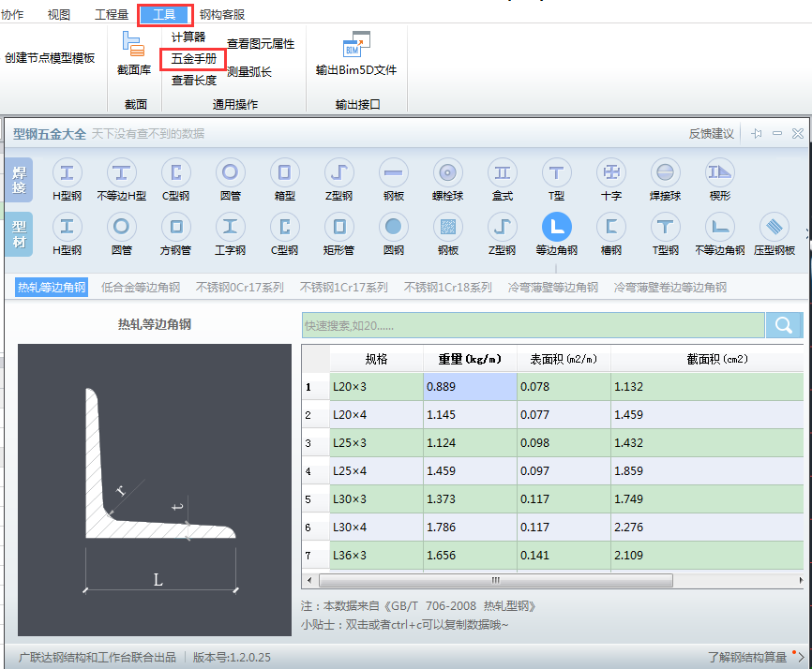
Task: Open the 五金手册 hardware manual
Action: [194, 58]
